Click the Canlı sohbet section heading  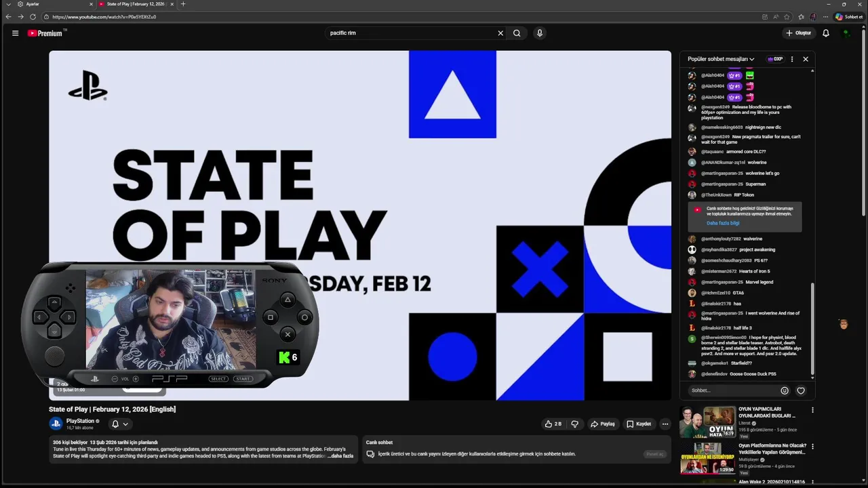pyautogui.click(x=380, y=443)
